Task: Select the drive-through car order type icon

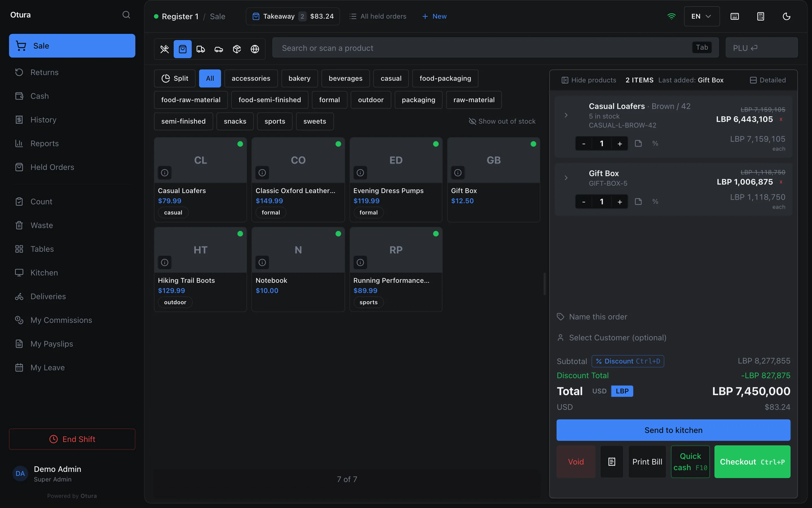Action: [219, 49]
